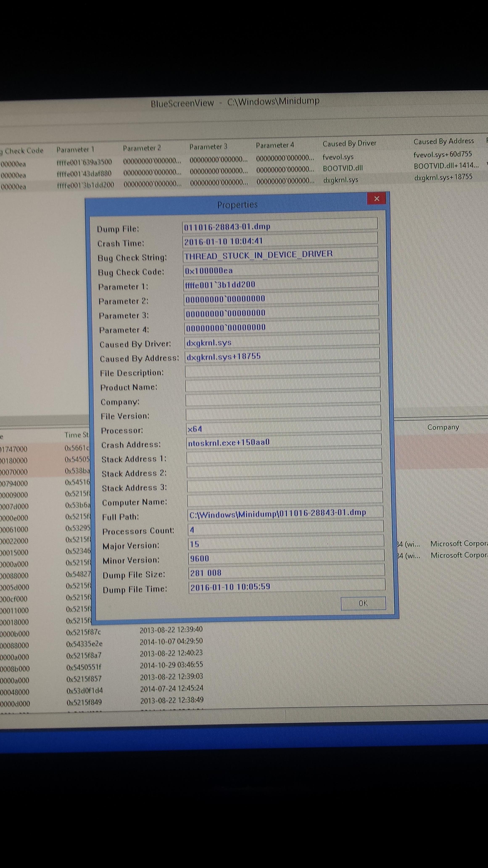Click parameter value ffffe001`43daf880
The height and width of the screenshot is (868, 488).
[84, 173]
